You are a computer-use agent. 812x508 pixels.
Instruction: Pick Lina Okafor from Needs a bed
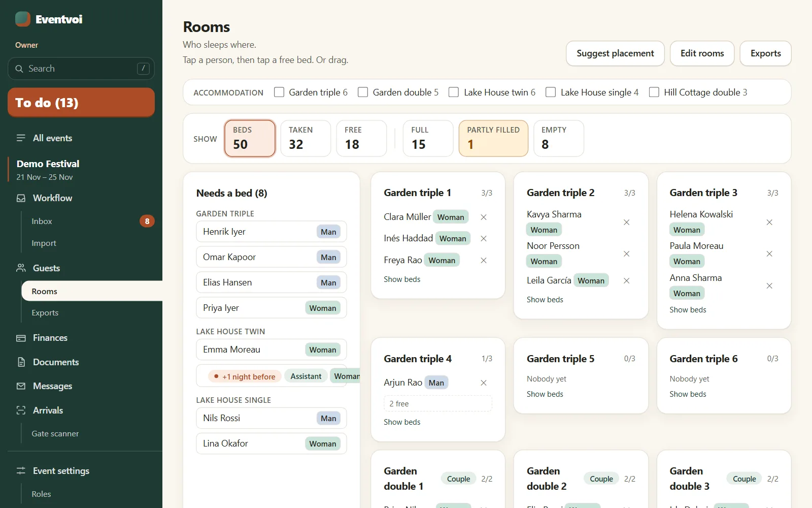(x=272, y=443)
